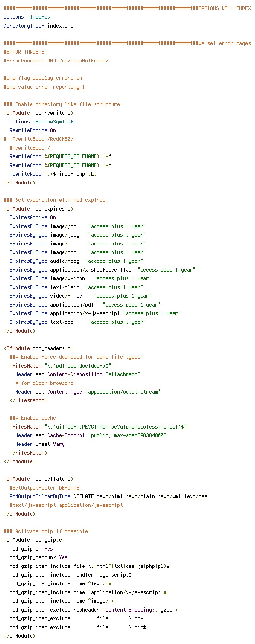Place cursor on '<IfModule mod_rewrite.c>' tag
This screenshot has height=644, width=255.
pyautogui.click(x=38, y=113)
